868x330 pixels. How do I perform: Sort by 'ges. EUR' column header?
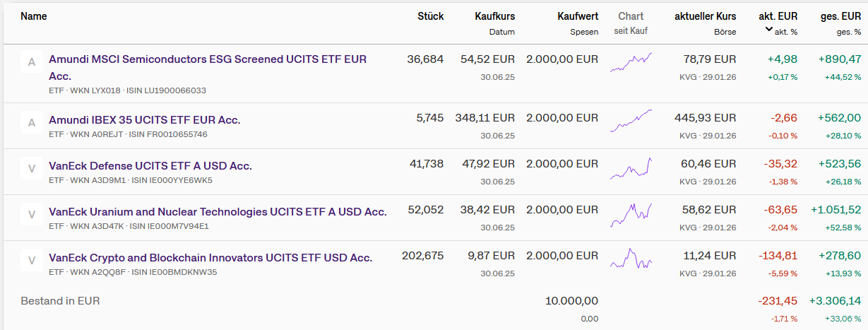point(840,16)
